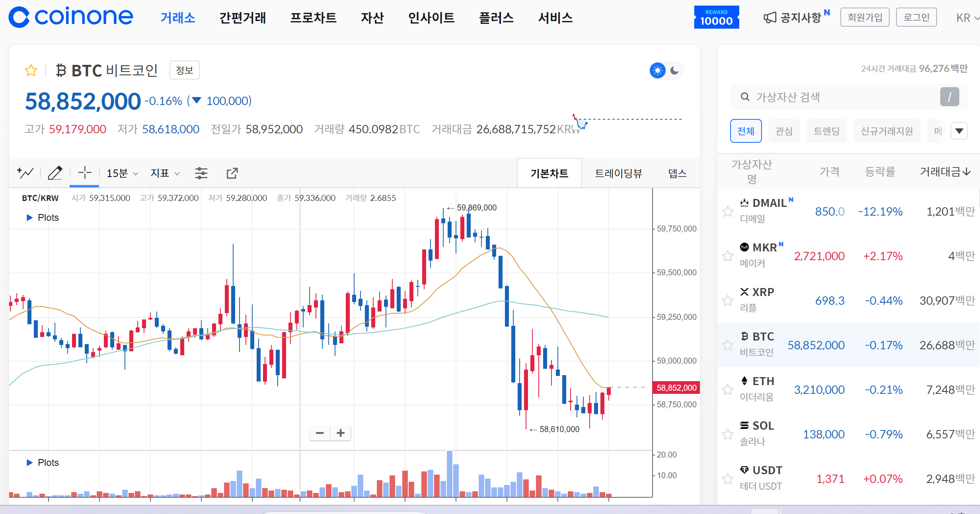Click the chart zoom-in plus control
This screenshot has width=980, height=514.
340,433
